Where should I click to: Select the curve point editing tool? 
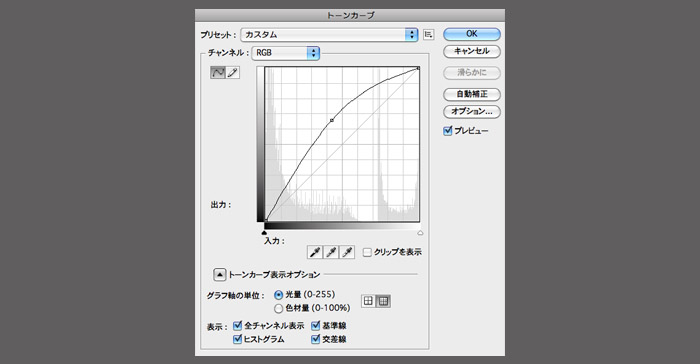click(x=217, y=72)
